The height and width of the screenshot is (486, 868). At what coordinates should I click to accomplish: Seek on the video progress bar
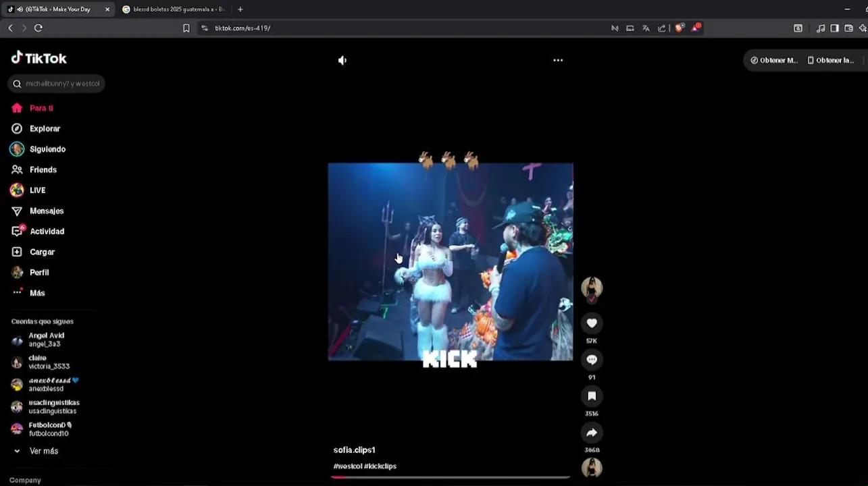click(451, 477)
